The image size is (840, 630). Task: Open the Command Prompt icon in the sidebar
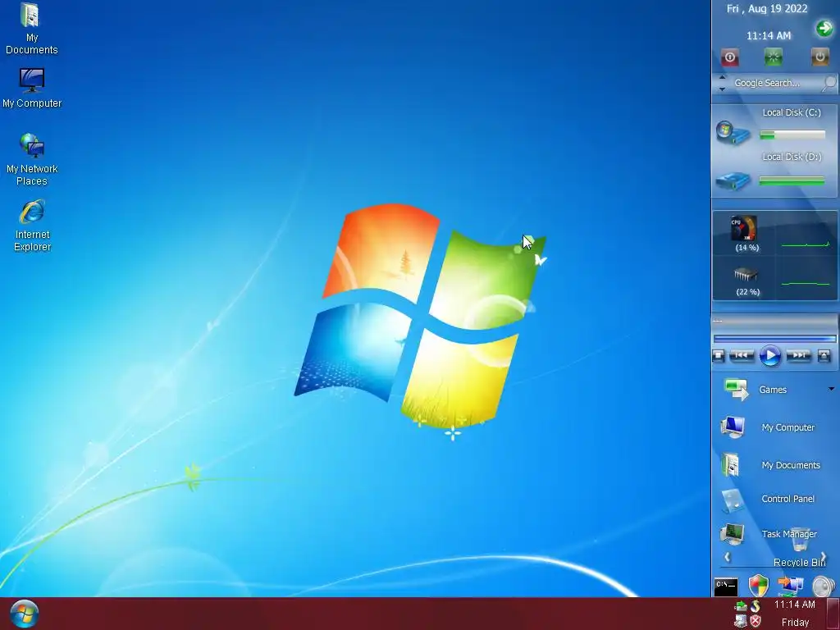(x=726, y=587)
